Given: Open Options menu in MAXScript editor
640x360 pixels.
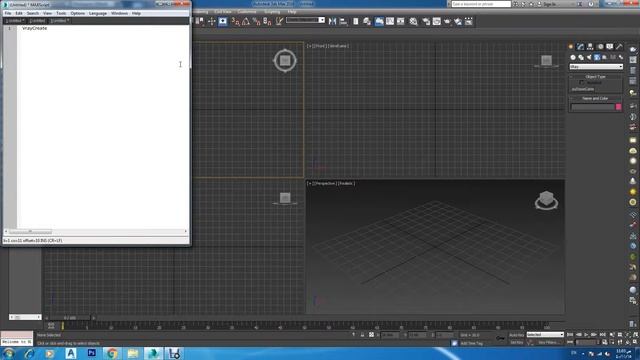Looking at the screenshot, I should [78, 13].
